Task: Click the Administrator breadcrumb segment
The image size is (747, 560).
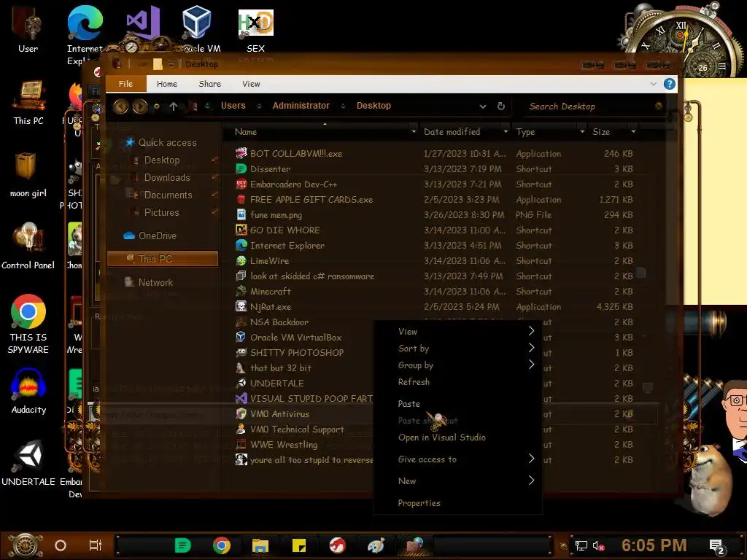Action: tap(301, 106)
